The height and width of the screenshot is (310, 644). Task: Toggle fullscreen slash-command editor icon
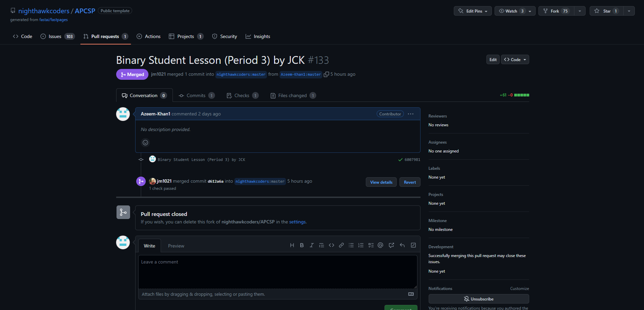(x=413, y=245)
